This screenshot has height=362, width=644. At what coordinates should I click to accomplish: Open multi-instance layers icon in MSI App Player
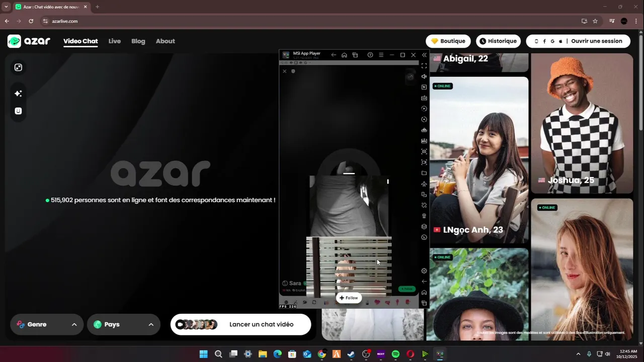(x=424, y=227)
